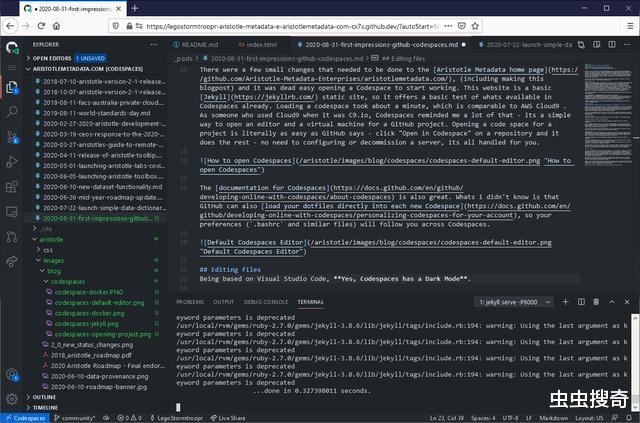The height and width of the screenshot is (423, 640).
Task: Open the Extensions view
Action: pos(12,187)
